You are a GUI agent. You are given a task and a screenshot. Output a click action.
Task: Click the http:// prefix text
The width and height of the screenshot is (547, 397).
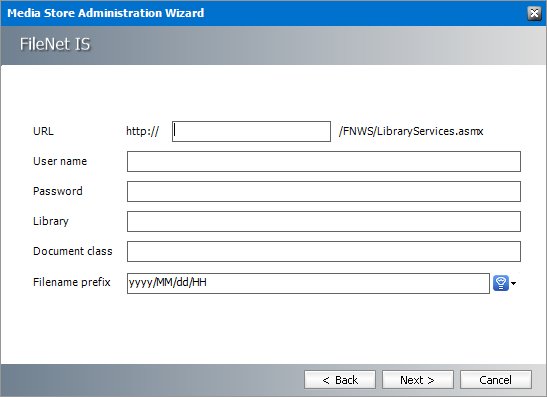pos(142,131)
